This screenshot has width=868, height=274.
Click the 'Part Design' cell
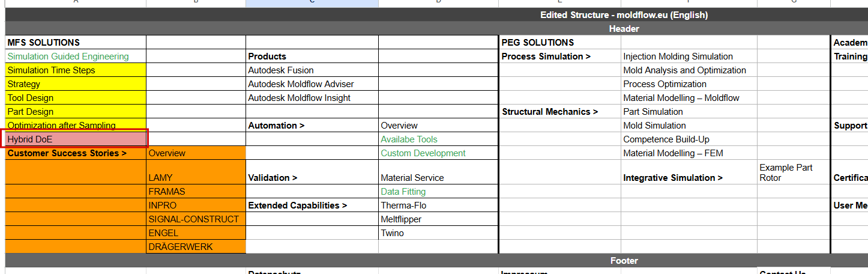pyautogui.click(x=76, y=112)
